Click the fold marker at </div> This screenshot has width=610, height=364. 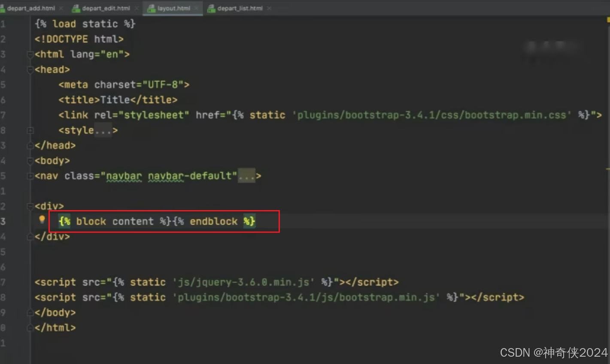30,237
